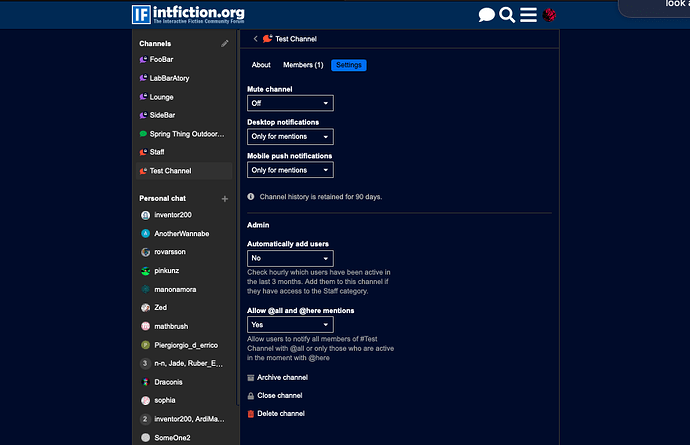Open chat with sophia
The width and height of the screenshot is (690, 445).
point(184,400)
